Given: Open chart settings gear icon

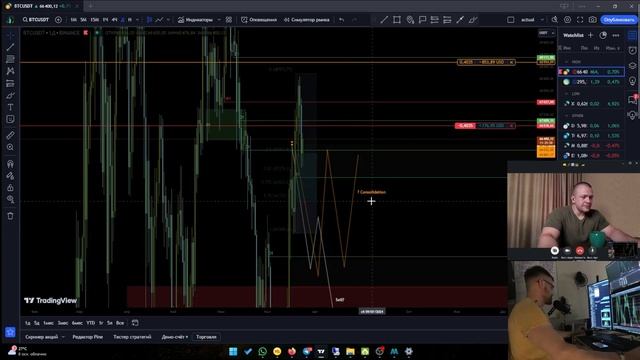Looking at the screenshot, I should (x=567, y=20).
